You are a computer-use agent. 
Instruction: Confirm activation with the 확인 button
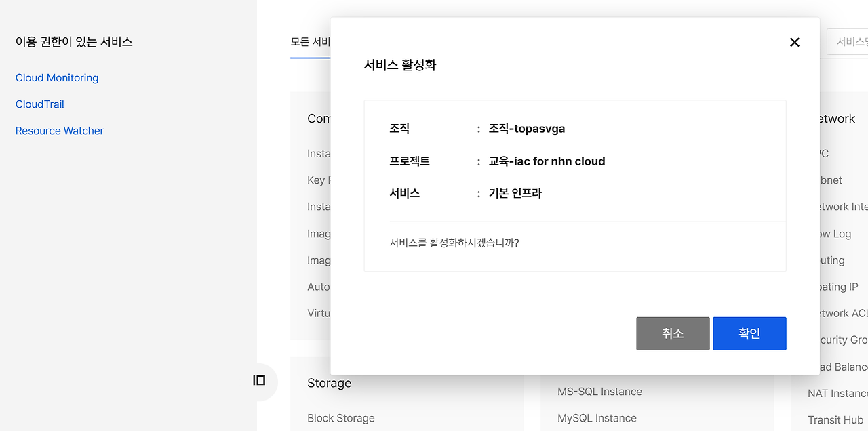pos(749,333)
